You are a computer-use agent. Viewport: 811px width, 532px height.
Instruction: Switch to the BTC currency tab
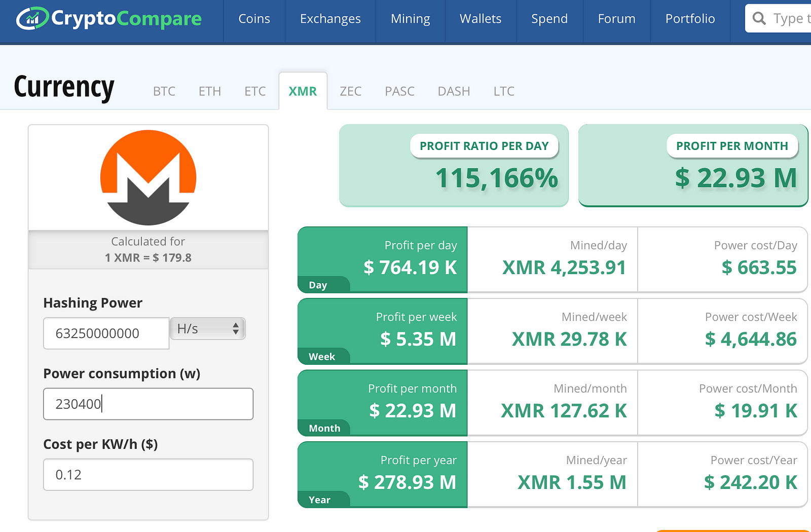point(164,91)
